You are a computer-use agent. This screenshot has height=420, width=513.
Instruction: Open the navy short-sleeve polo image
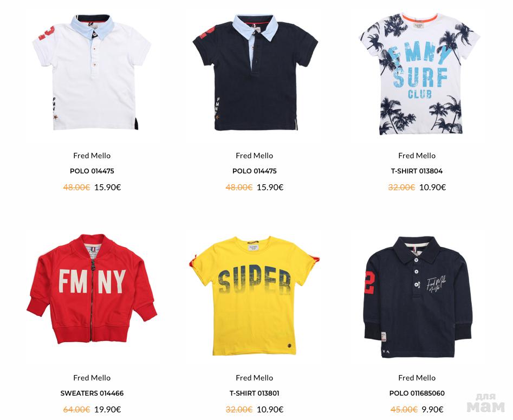[x=255, y=72]
